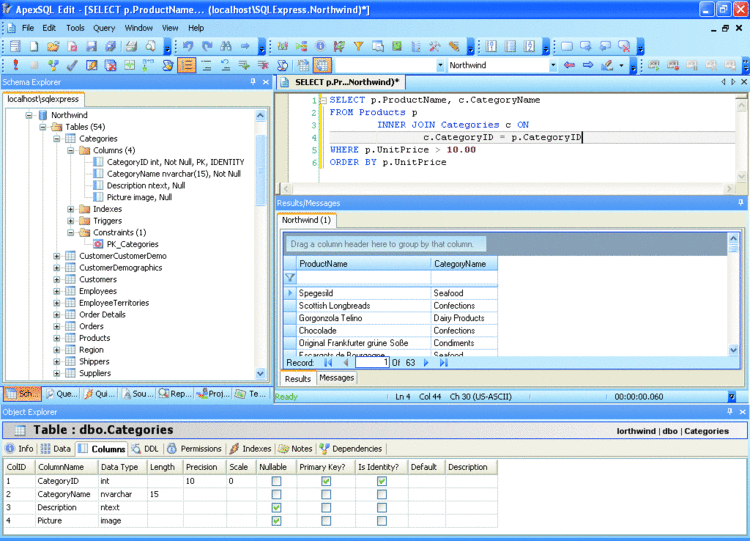Pin the Object Explorer panel
750x541 pixels.
729,411
